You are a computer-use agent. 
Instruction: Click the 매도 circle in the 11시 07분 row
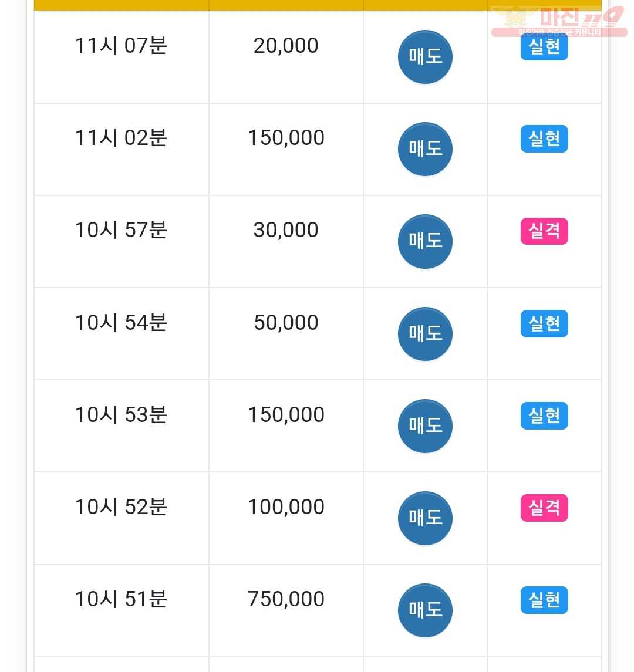[425, 56]
